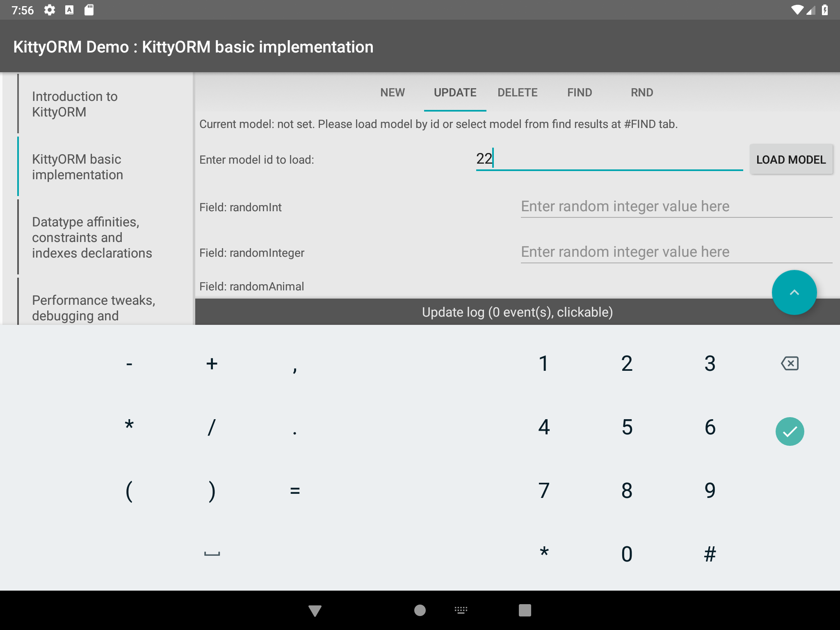Tap the 1 key on keypad
This screenshot has height=630, width=840.
544,363
